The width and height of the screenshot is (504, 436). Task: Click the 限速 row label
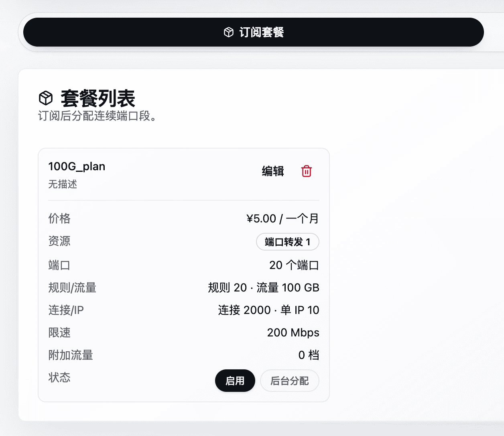(x=59, y=332)
